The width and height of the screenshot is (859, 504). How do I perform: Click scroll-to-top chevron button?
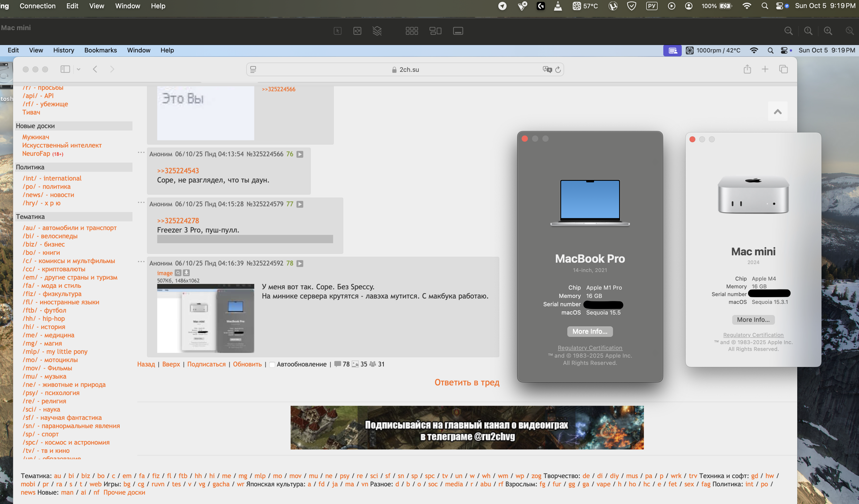click(778, 111)
